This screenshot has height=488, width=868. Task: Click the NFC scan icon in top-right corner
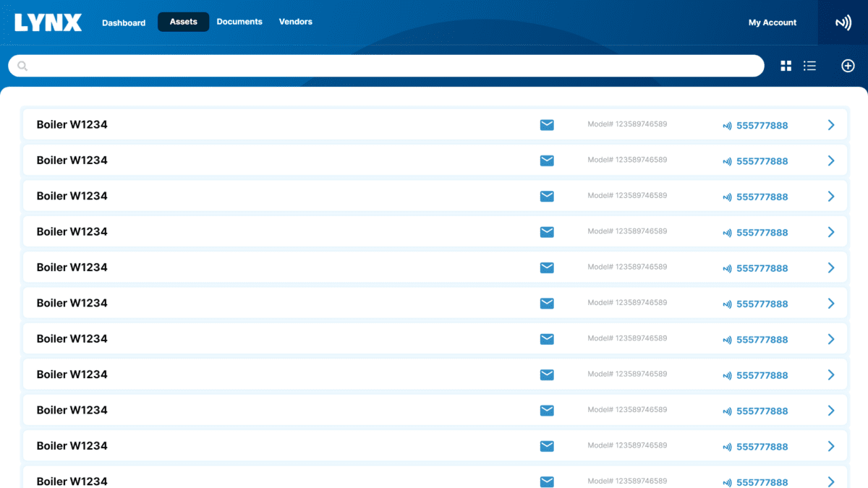click(x=843, y=22)
